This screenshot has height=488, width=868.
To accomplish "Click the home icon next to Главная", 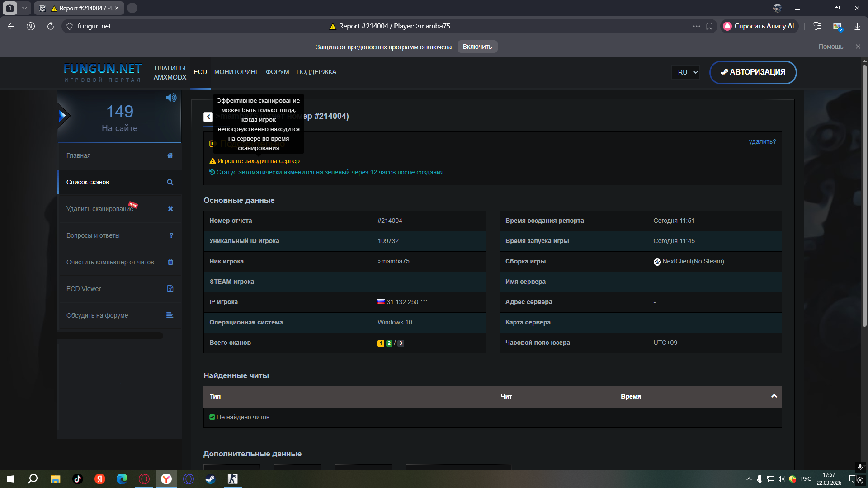I will 170,155.
